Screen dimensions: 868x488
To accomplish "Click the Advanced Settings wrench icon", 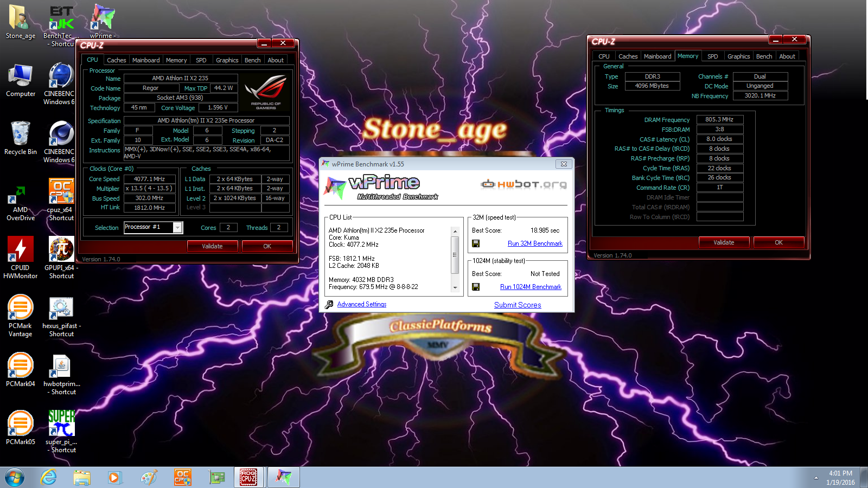I will point(329,305).
